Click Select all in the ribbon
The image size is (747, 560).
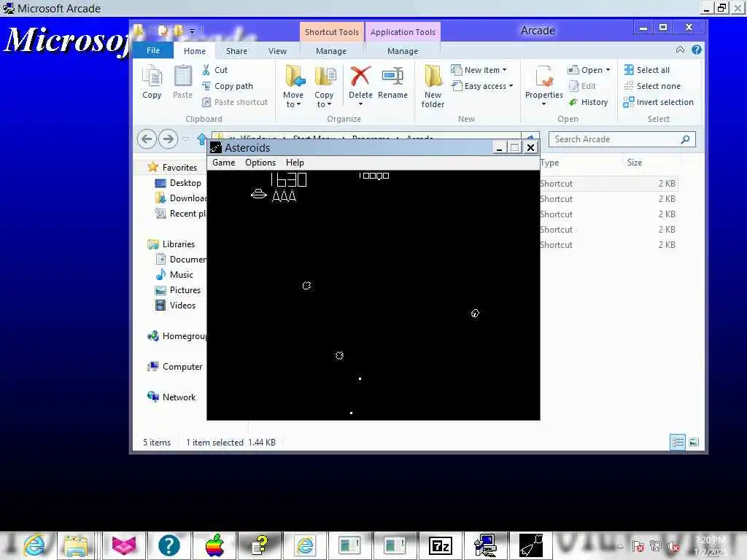tap(646, 70)
